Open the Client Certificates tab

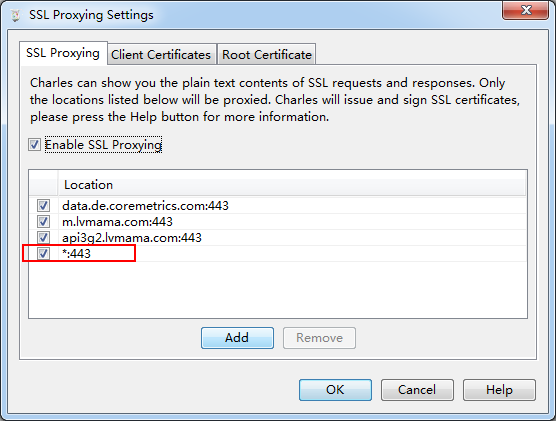coord(161,55)
